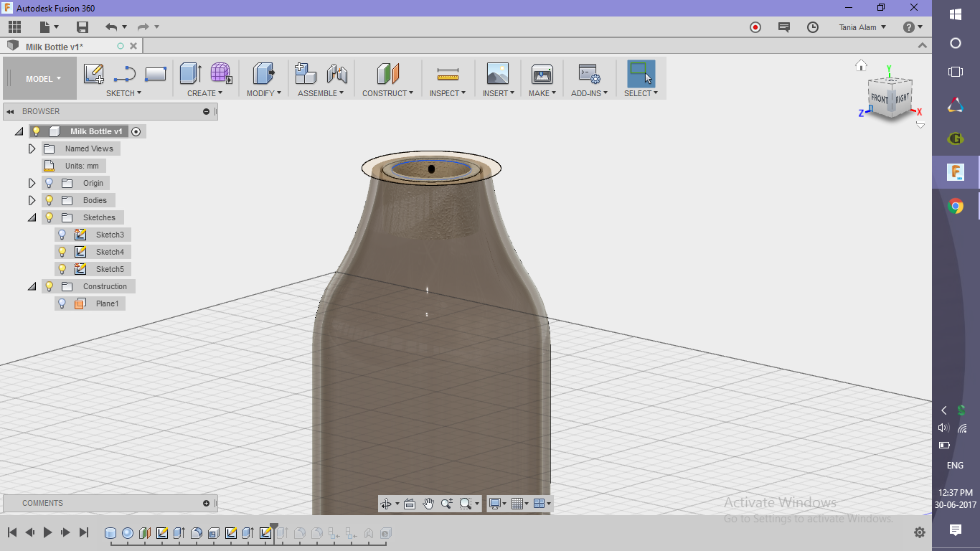The height and width of the screenshot is (551, 980).
Task: Toggle visibility bulb of Origin folder
Action: tap(49, 183)
